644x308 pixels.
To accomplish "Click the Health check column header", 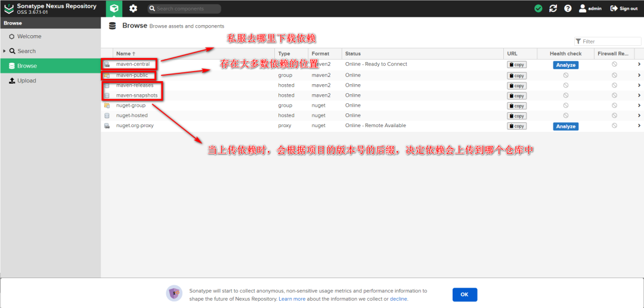I will [x=565, y=54].
